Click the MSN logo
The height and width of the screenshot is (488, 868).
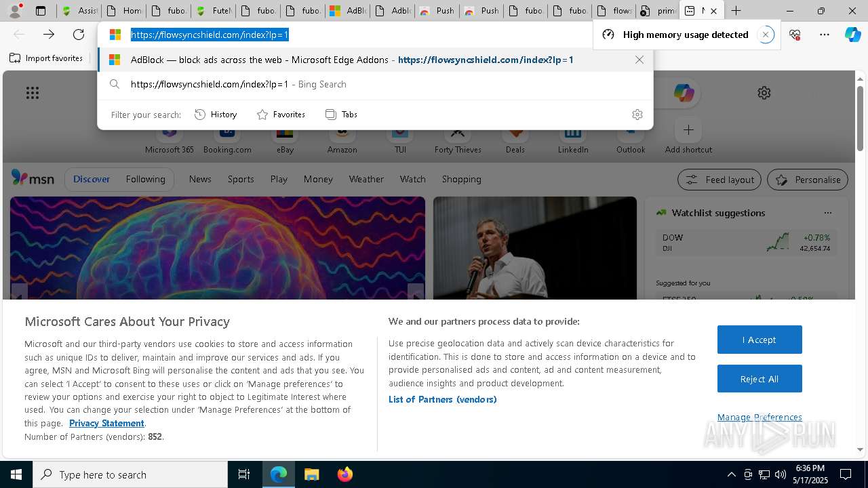point(33,179)
